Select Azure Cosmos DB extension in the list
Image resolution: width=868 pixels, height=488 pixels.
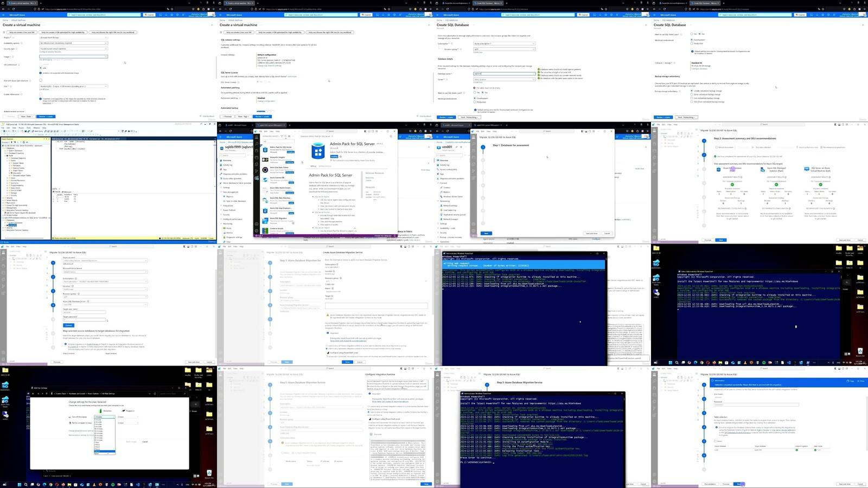[279, 179]
